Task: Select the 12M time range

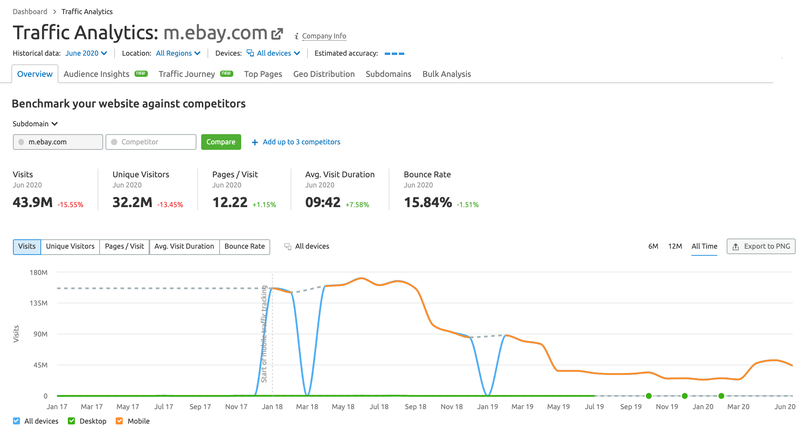Action: [675, 246]
